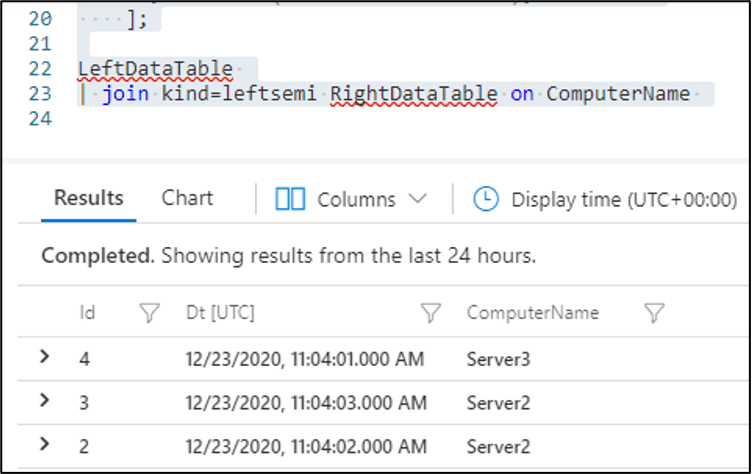Switch to the Chart tab
The height and width of the screenshot is (474, 752).
[x=187, y=198]
